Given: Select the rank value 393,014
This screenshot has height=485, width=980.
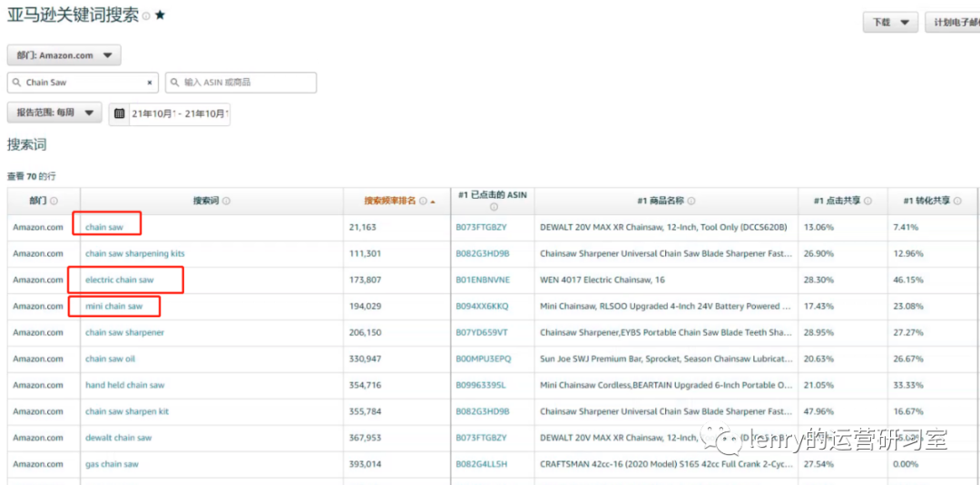Looking at the screenshot, I should click(x=365, y=464).
